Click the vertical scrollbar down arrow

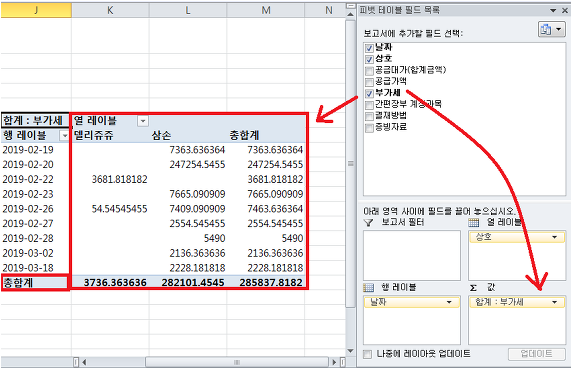[x=350, y=351]
